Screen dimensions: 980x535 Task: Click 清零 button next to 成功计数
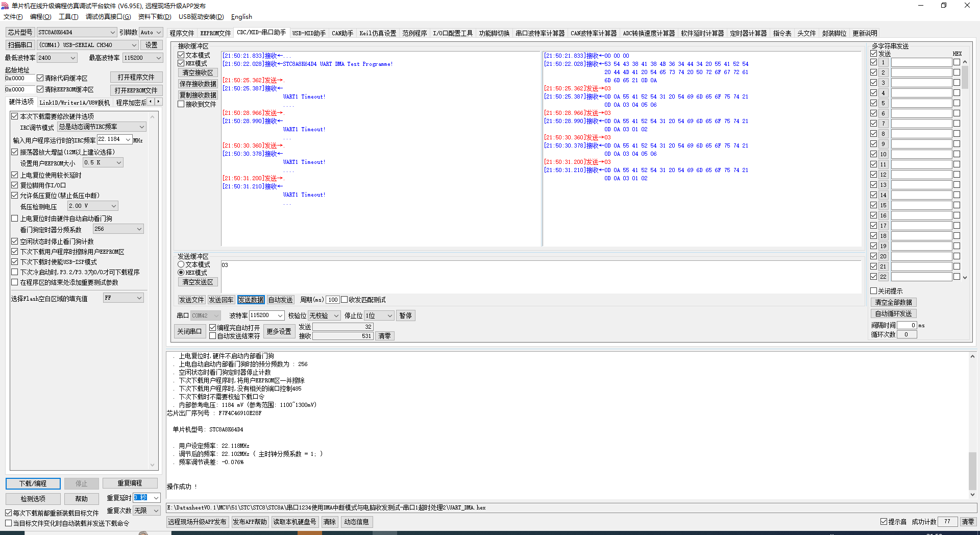[967, 522]
